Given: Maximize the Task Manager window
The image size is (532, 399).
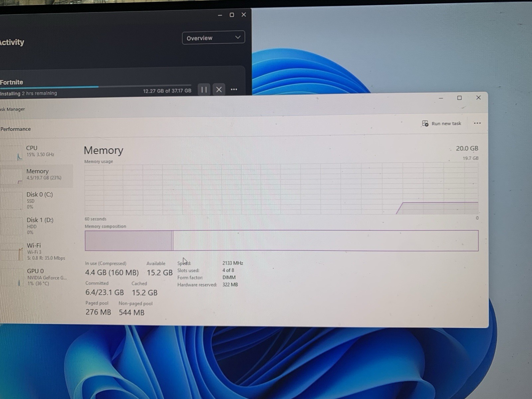Looking at the screenshot, I should (460, 98).
